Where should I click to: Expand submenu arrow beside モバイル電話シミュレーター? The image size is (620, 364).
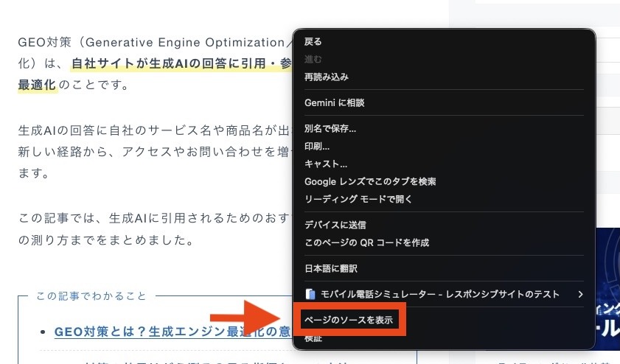(x=580, y=294)
